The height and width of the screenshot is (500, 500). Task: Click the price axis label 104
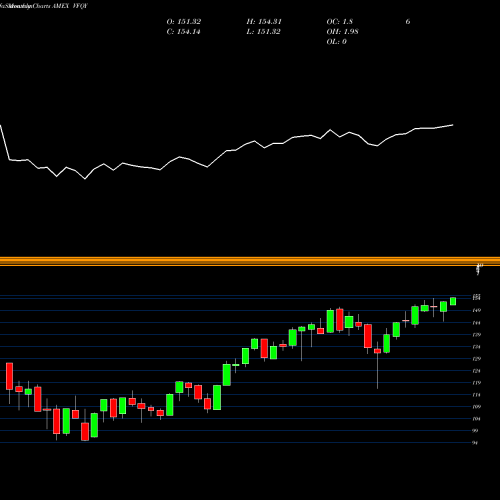(477, 419)
